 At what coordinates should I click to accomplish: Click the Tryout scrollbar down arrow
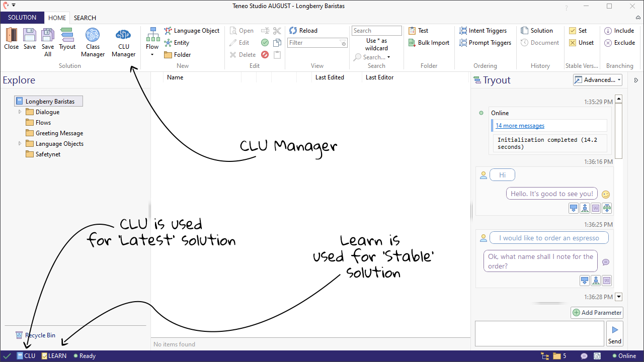click(x=619, y=297)
